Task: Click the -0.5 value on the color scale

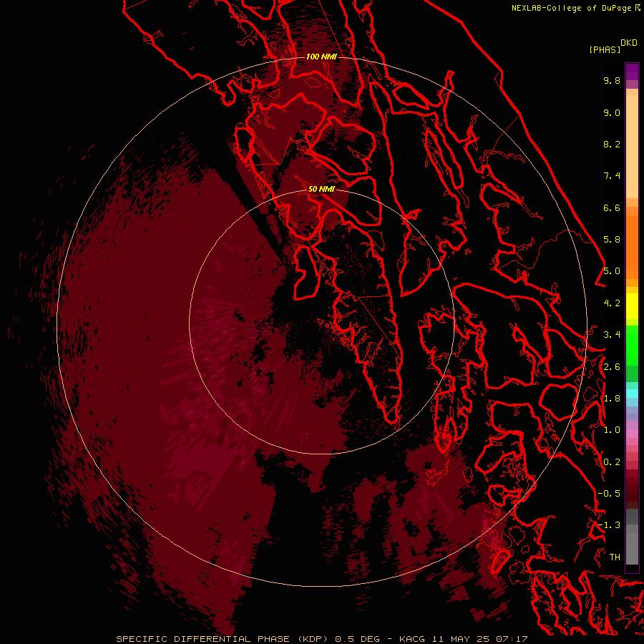Action: click(609, 494)
